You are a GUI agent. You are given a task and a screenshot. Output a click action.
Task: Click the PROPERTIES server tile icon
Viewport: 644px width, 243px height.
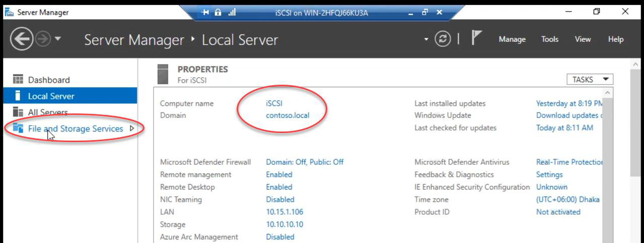[x=163, y=74]
